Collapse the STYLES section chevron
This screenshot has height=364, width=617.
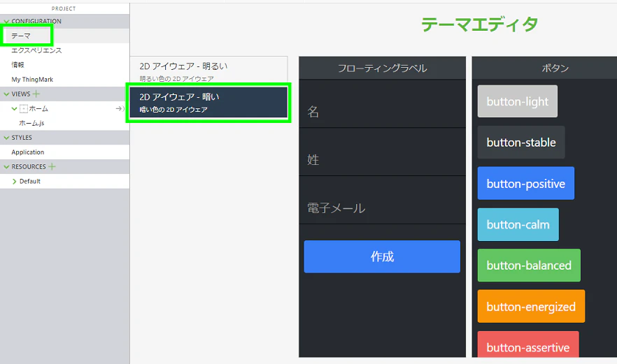(x=6, y=138)
